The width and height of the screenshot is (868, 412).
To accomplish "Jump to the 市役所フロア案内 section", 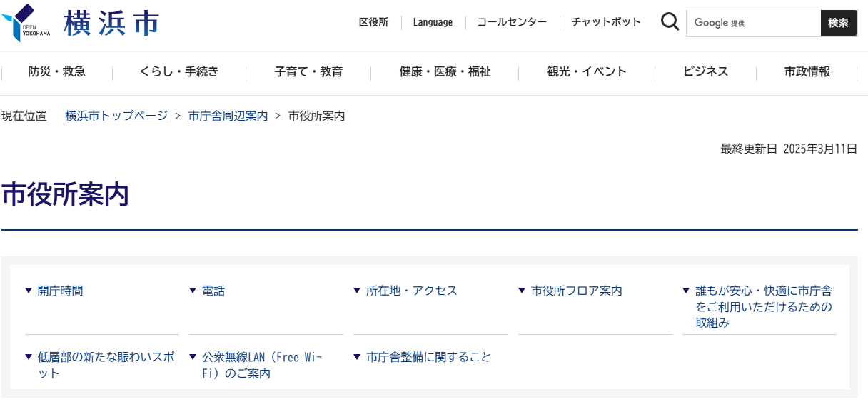I will [576, 291].
